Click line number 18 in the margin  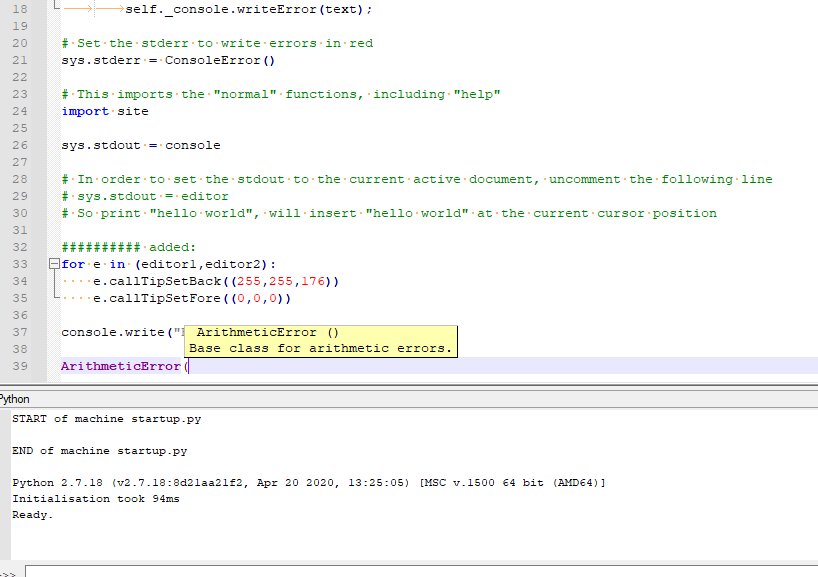20,9
